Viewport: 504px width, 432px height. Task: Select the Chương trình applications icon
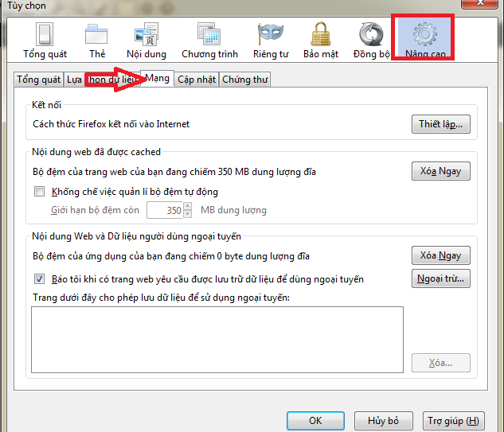coord(210,40)
